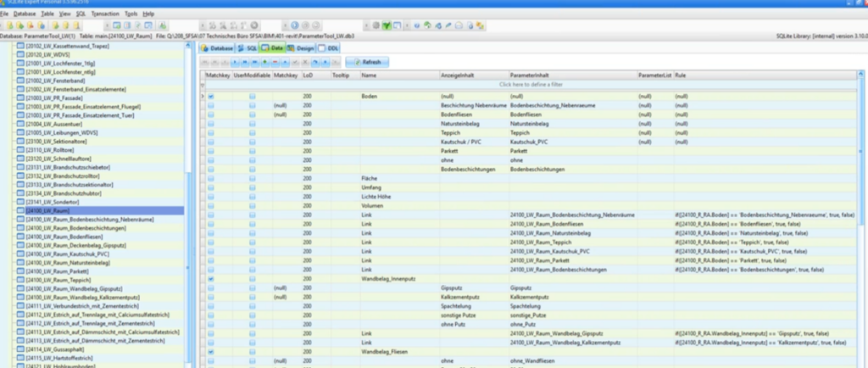868x368 pixels.
Task: Toggle Matchkey checkbox in the Boden row
Action: (x=211, y=97)
